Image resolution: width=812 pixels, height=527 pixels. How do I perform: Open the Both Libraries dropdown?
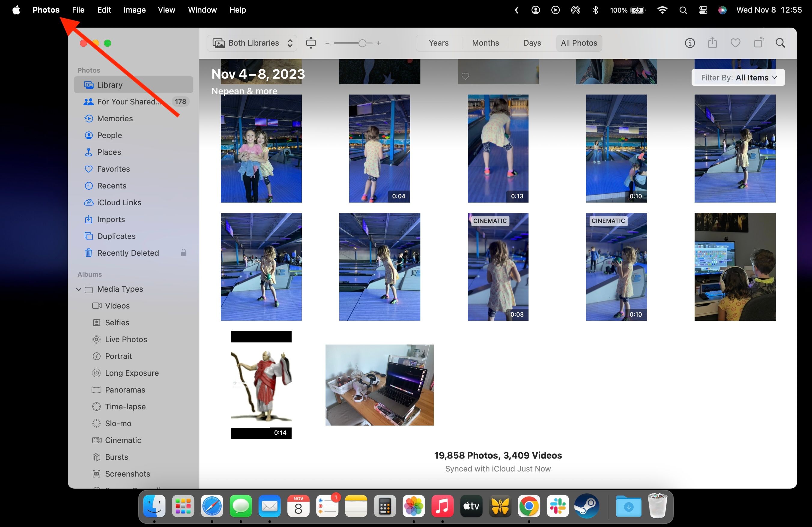[251, 43]
